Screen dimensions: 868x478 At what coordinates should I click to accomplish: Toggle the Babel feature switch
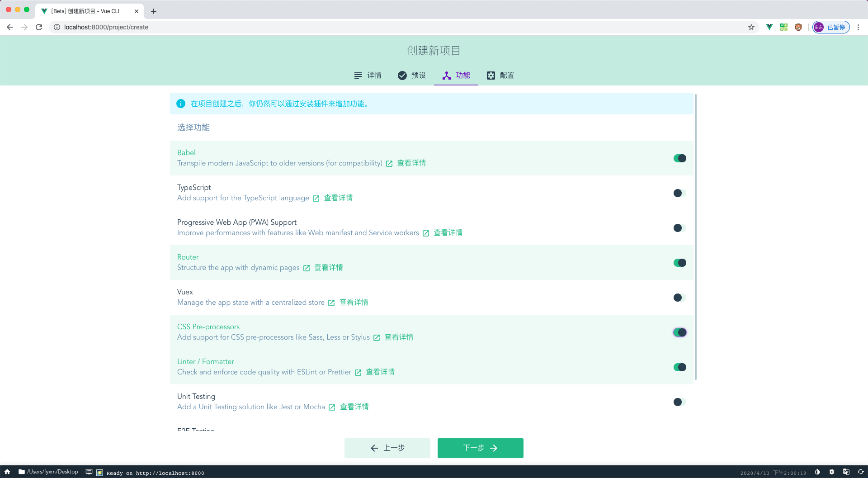coord(679,158)
